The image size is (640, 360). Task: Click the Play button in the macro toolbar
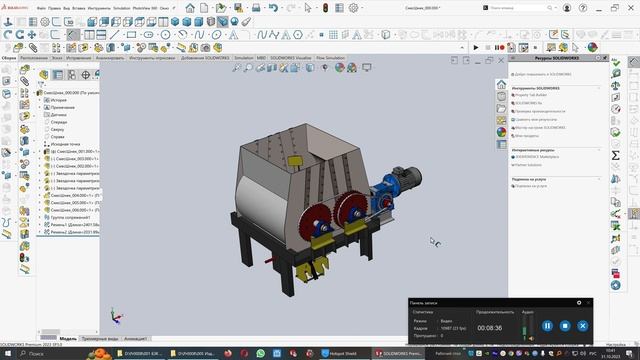pyautogui.click(x=476, y=48)
